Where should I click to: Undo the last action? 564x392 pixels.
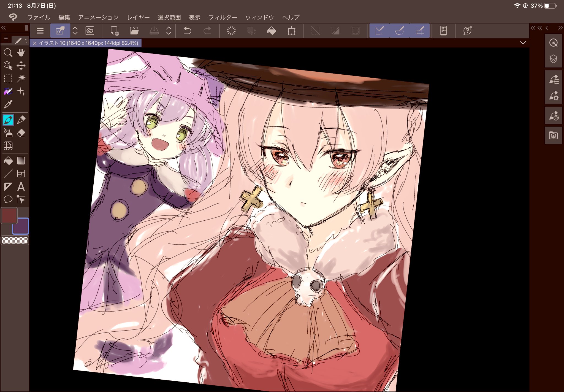(187, 31)
